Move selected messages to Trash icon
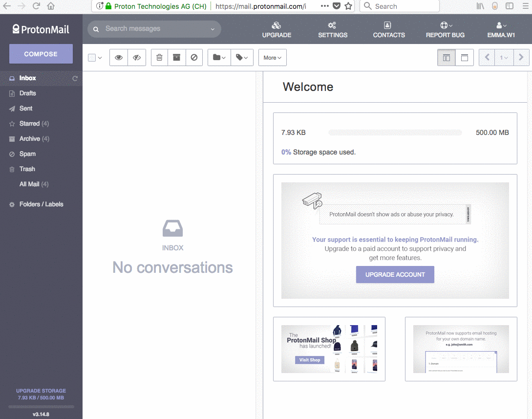The image size is (532, 419). pos(159,57)
